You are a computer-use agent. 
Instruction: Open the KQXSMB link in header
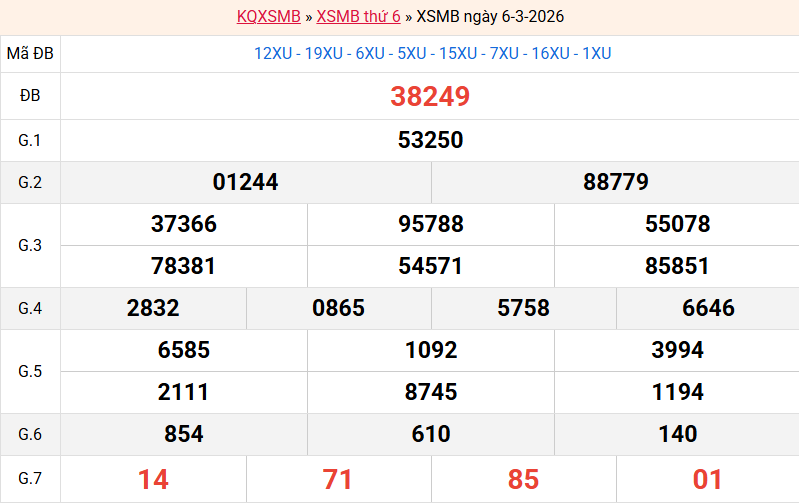click(x=269, y=17)
